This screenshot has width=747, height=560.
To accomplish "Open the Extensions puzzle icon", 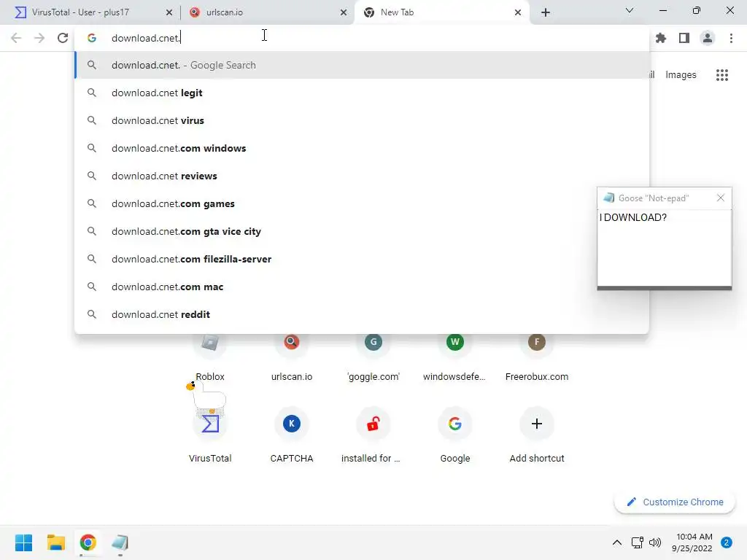I will 660,38.
